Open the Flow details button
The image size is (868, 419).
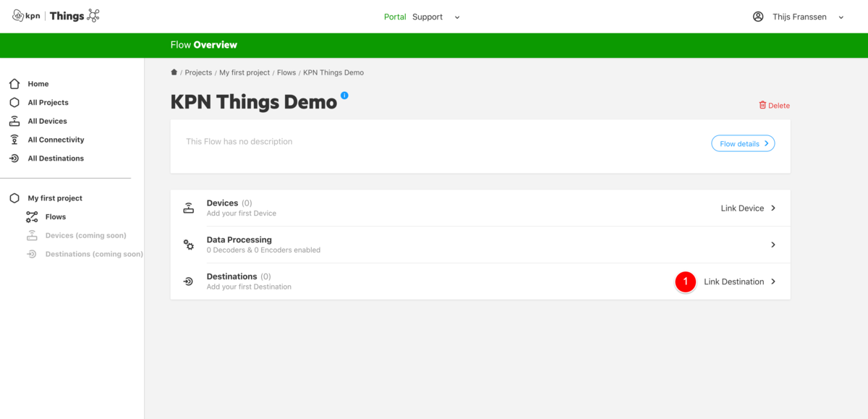743,143
